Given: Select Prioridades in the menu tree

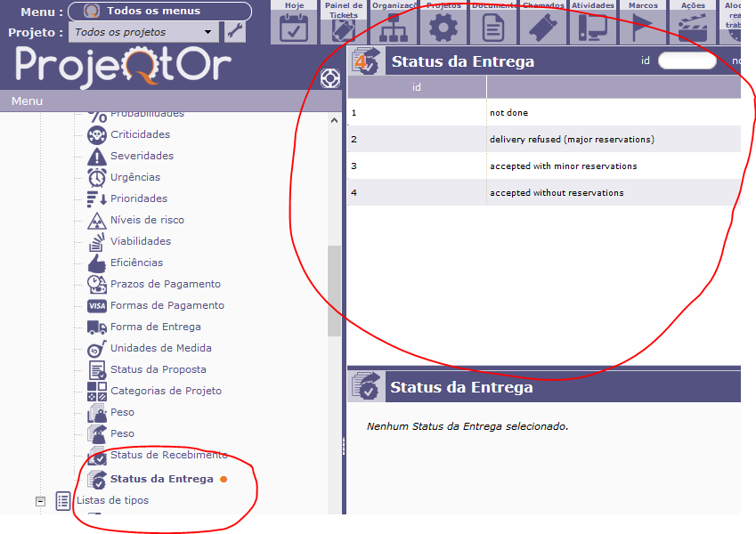Looking at the screenshot, I should click(139, 198).
